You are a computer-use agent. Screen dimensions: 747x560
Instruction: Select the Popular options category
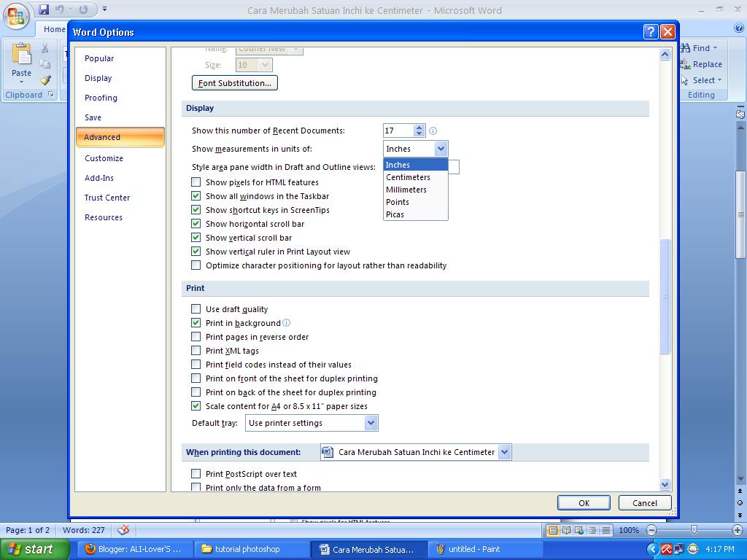tap(120, 58)
